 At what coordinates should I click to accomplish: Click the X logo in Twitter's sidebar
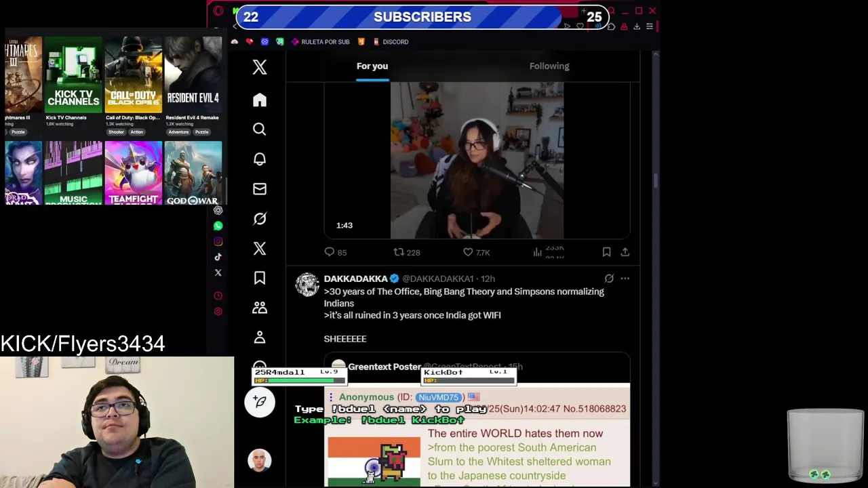pyautogui.click(x=260, y=67)
